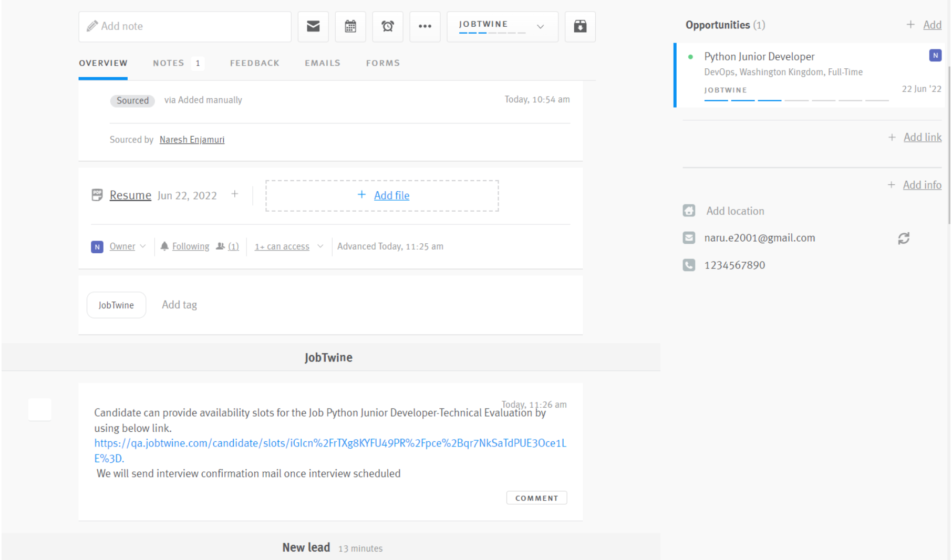Switch to the FEEDBACK tab
The image size is (952, 560).
[x=254, y=63]
